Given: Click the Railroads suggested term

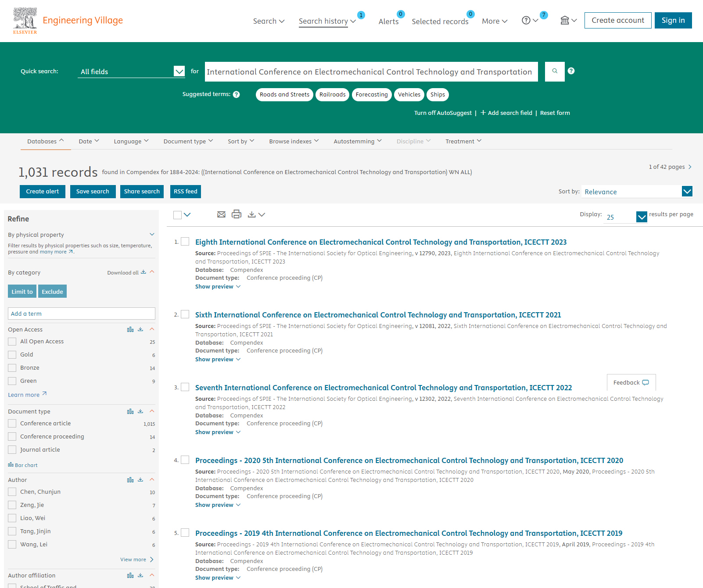Looking at the screenshot, I should (x=332, y=95).
